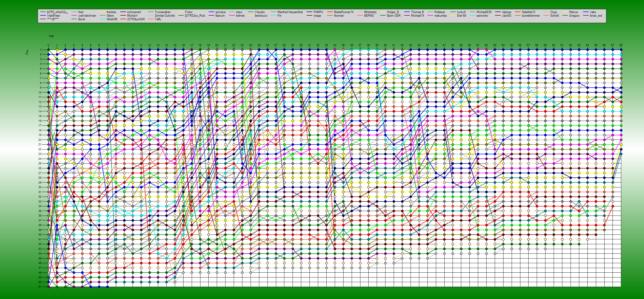Select the Zirgo legend label
The width and height of the screenshot is (644, 299).
pos(554,12)
